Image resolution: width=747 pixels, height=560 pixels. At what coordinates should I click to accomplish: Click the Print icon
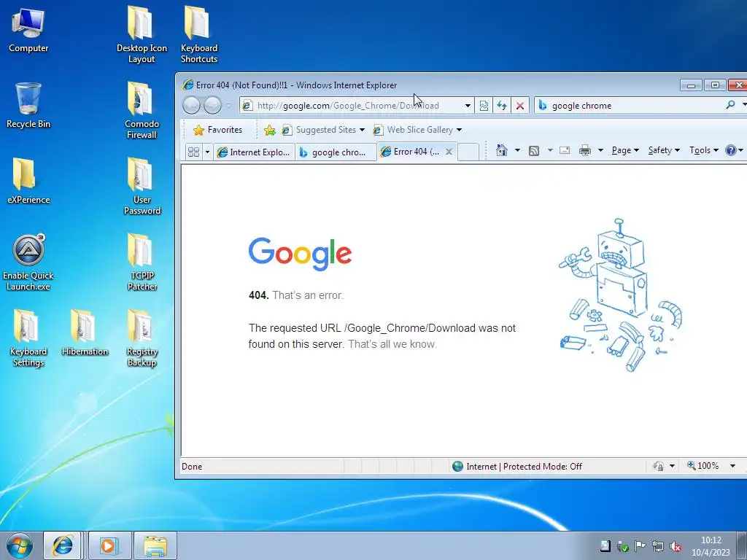pyautogui.click(x=585, y=150)
